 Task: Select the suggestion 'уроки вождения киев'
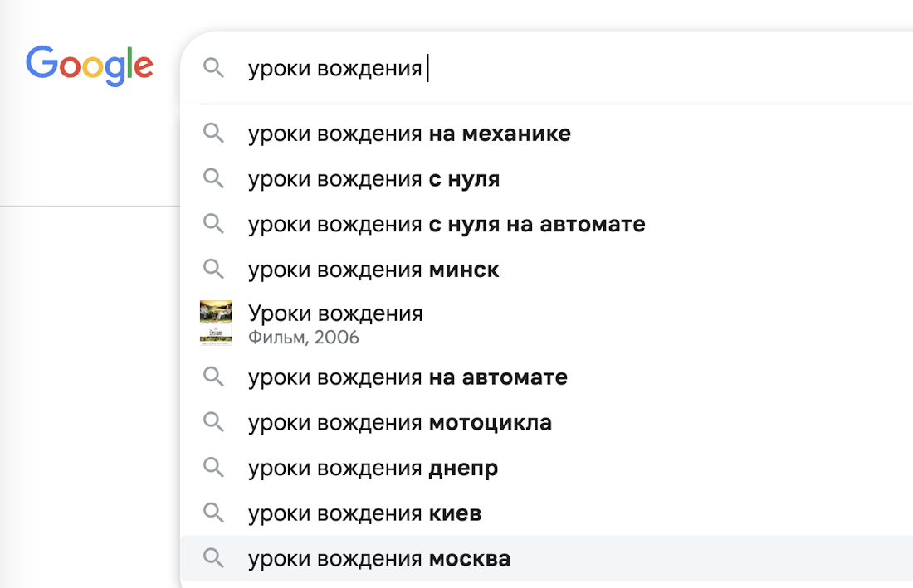point(364,513)
